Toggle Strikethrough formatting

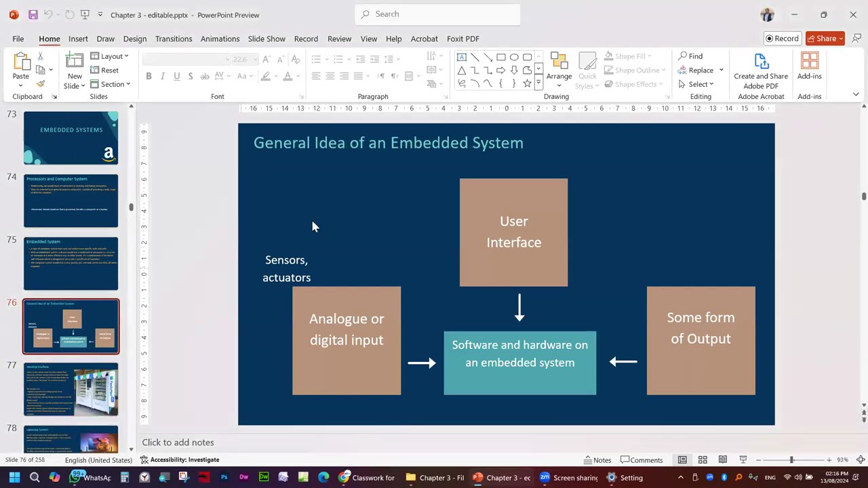[x=204, y=77]
